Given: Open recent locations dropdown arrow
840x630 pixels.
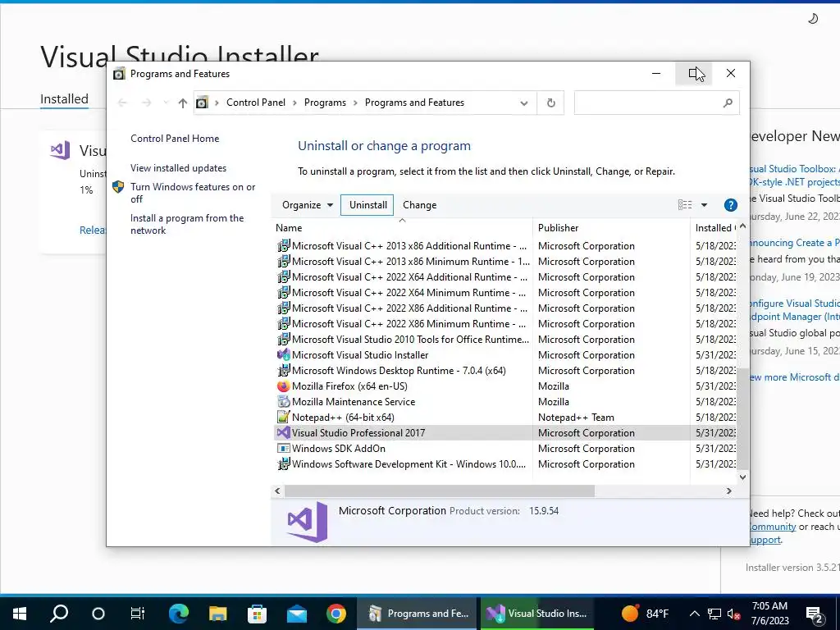Looking at the screenshot, I should [x=166, y=103].
